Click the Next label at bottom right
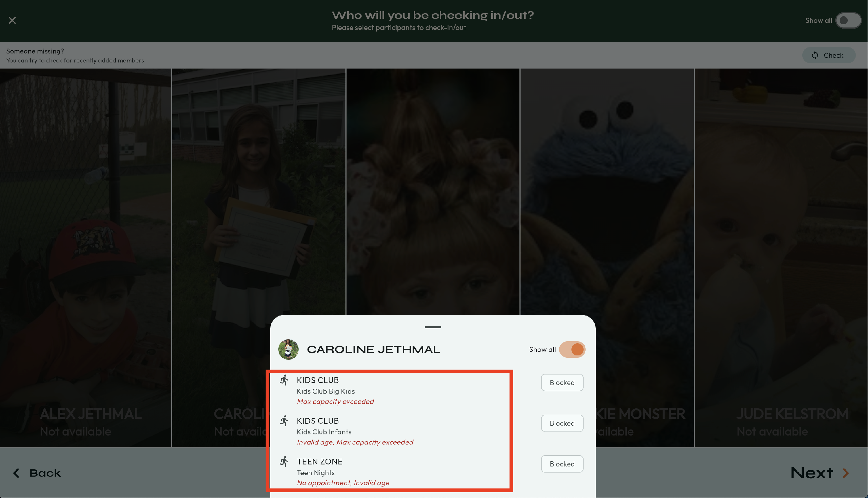 coord(812,473)
